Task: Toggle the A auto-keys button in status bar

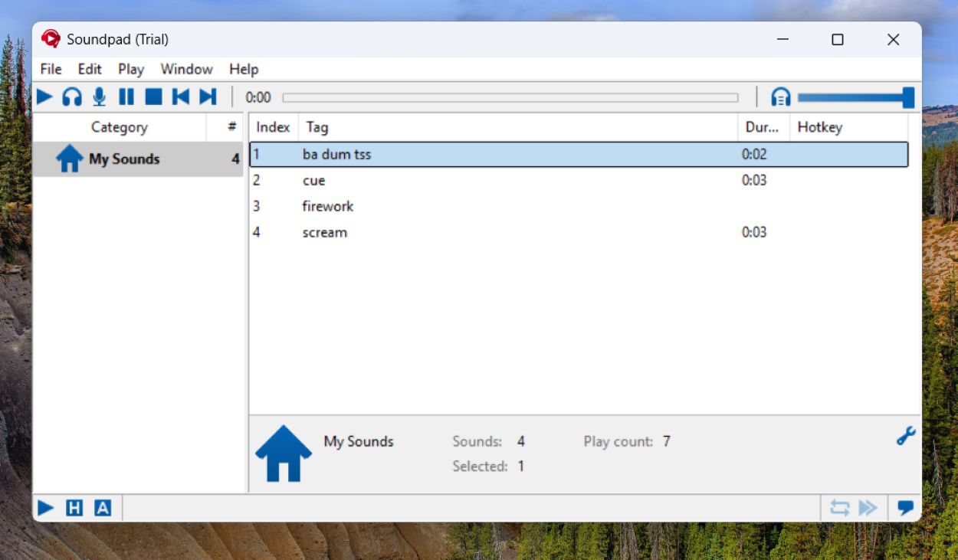Action: point(103,508)
